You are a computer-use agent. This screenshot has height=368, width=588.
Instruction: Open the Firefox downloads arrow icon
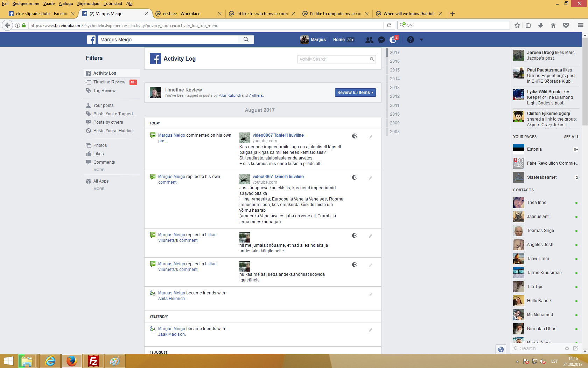[541, 25]
